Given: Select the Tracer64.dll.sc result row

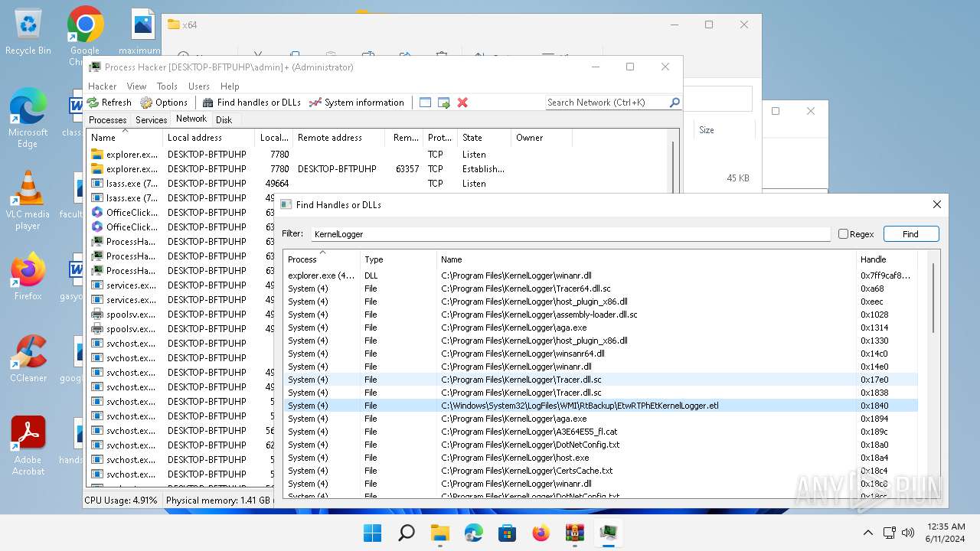Looking at the screenshot, I should pyautogui.click(x=600, y=289).
